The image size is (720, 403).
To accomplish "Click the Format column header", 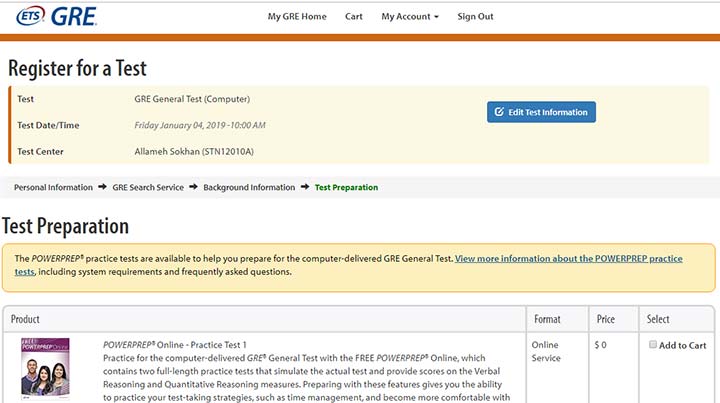I will [547, 319].
